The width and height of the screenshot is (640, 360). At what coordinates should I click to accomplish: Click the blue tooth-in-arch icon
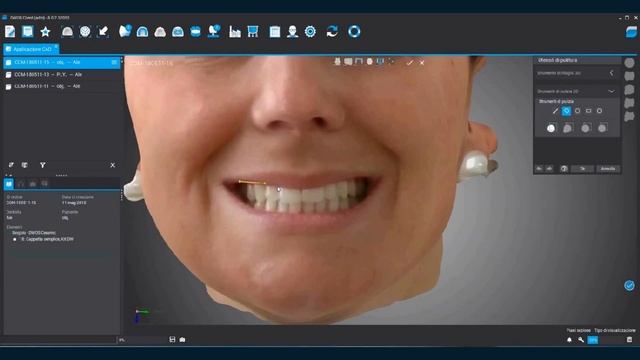[x=178, y=31]
